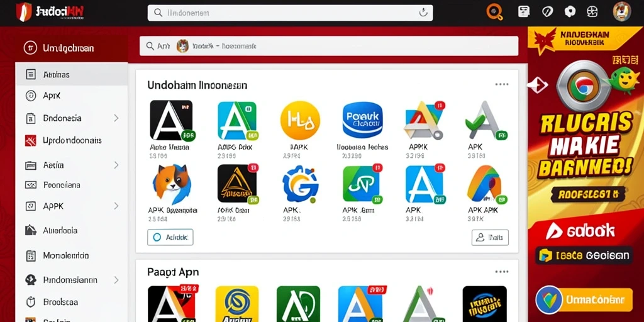
Task: Click the shield icon beside Broelscaa
Action: (x=31, y=303)
